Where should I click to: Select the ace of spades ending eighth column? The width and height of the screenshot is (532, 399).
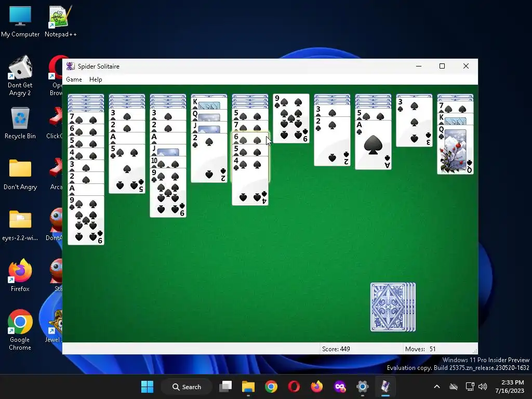click(373, 145)
